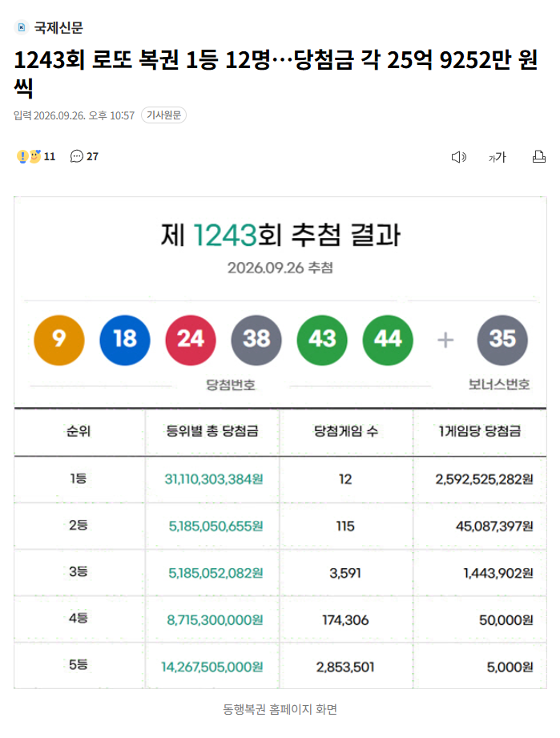Click the red number 24 ball

[x=191, y=341]
